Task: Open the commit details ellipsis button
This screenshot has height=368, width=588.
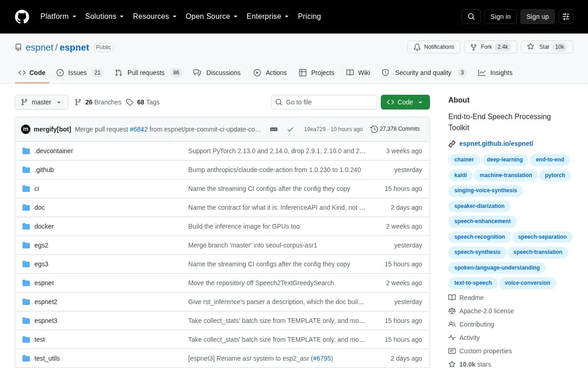Action: click(274, 129)
